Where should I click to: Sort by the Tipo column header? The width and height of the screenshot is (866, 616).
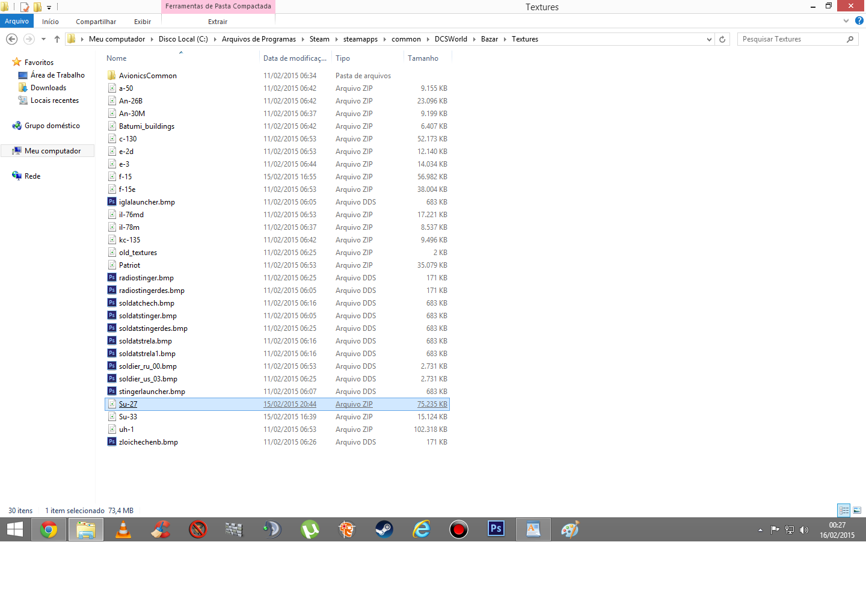tap(367, 58)
